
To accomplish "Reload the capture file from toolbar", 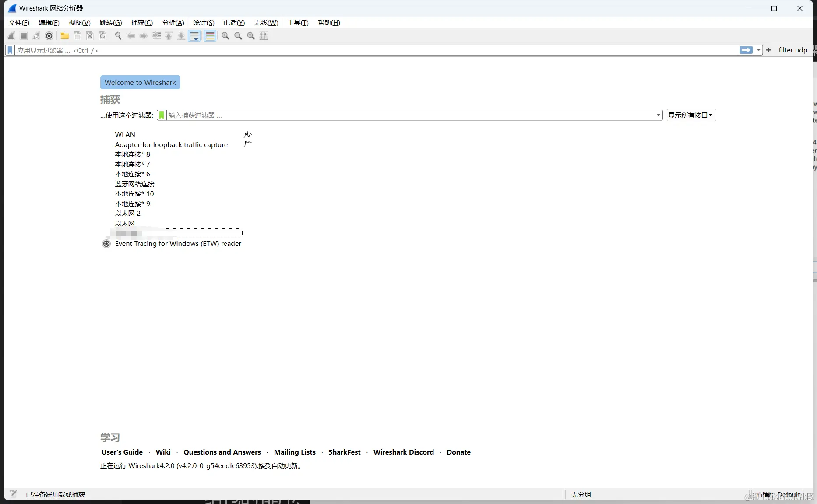I will click(x=102, y=36).
